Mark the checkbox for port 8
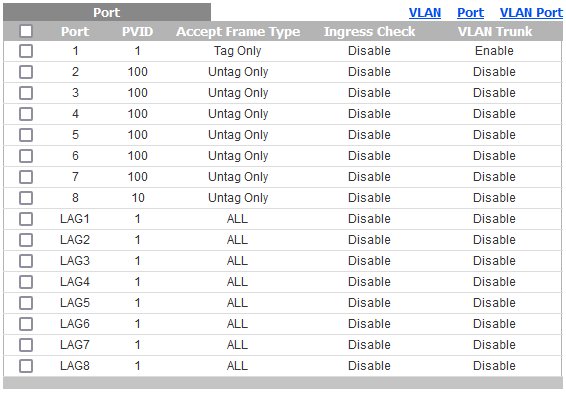This screenshot has width=566, height=393. 26,198
